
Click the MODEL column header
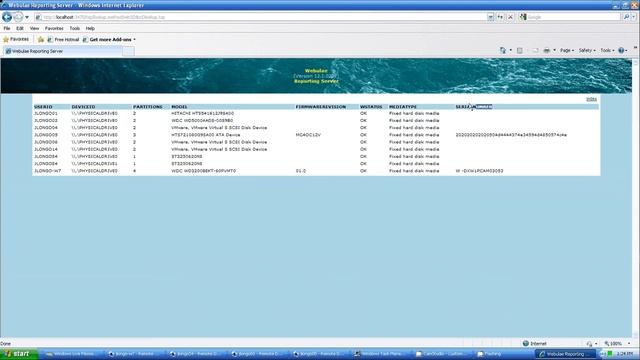pyautogui.click(x=179, y=107)
